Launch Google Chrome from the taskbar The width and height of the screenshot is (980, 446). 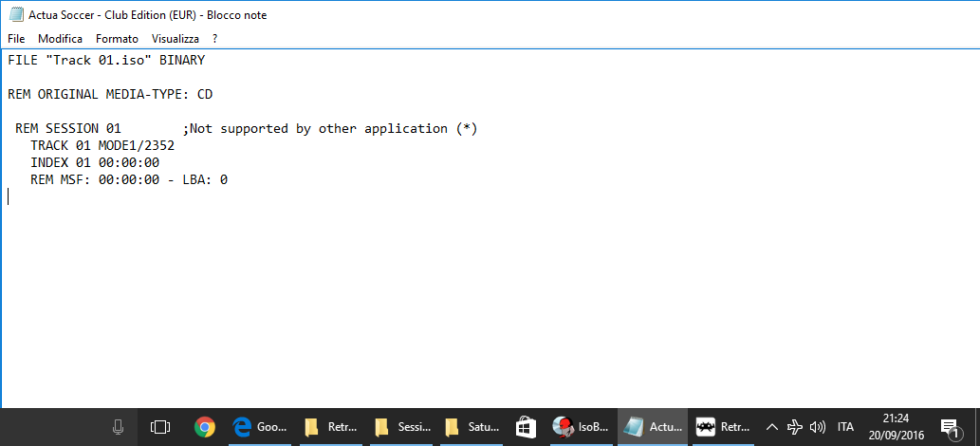[x=205, y=427]
